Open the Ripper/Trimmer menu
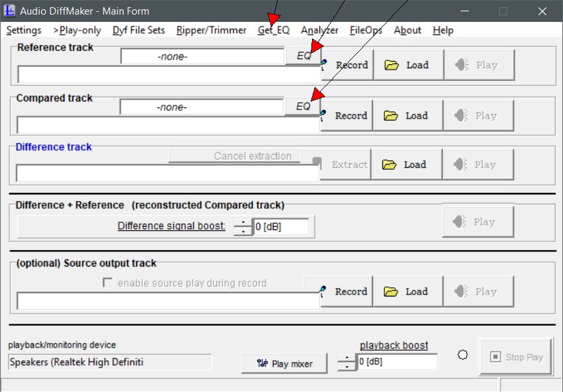 [x=211, y=30]
